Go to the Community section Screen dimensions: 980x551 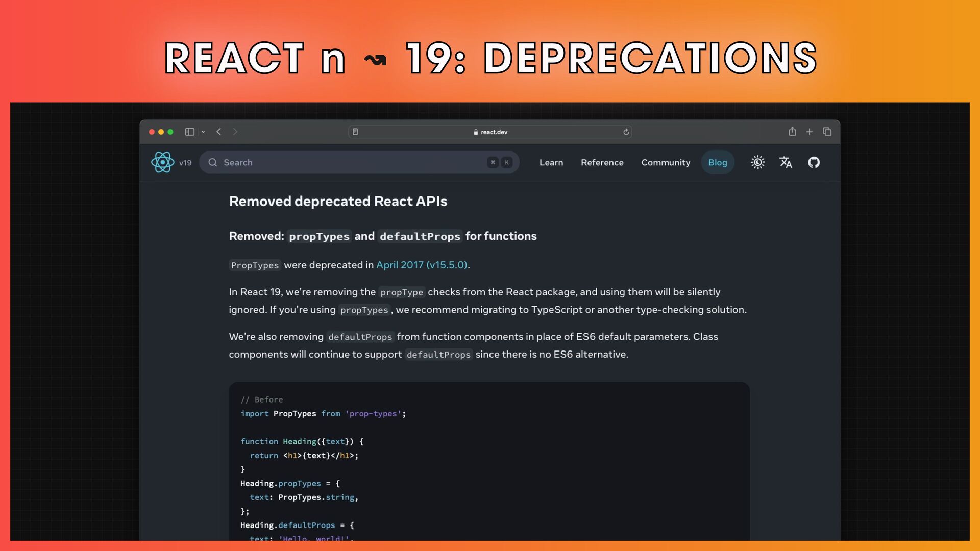click(x=666, y=162)
